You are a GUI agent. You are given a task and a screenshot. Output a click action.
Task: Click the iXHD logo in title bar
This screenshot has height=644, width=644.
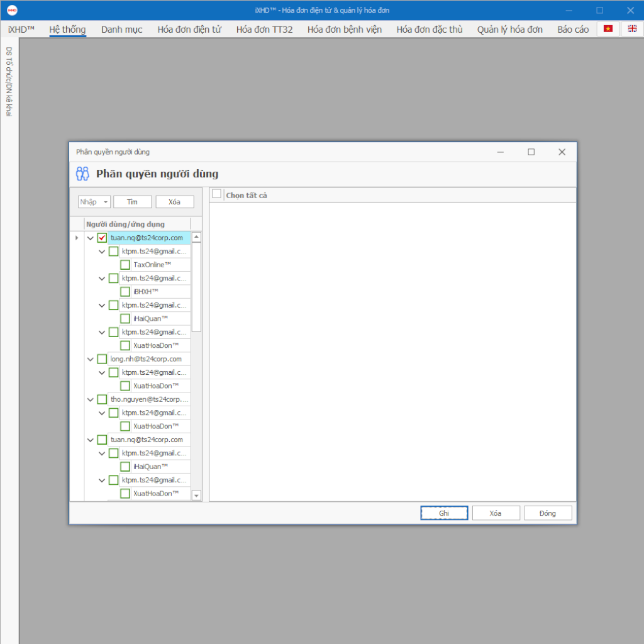click(11, 10)
